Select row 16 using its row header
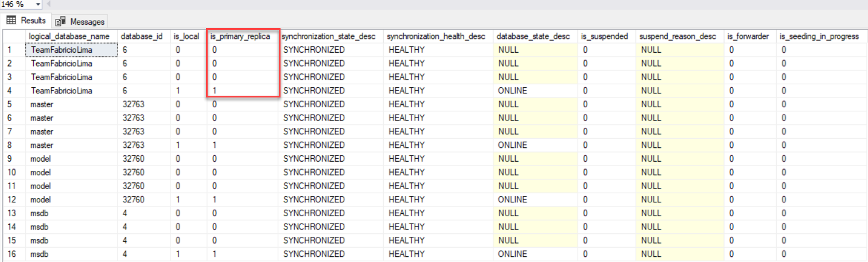The image size is (868, 262). (x=13, y=254)
